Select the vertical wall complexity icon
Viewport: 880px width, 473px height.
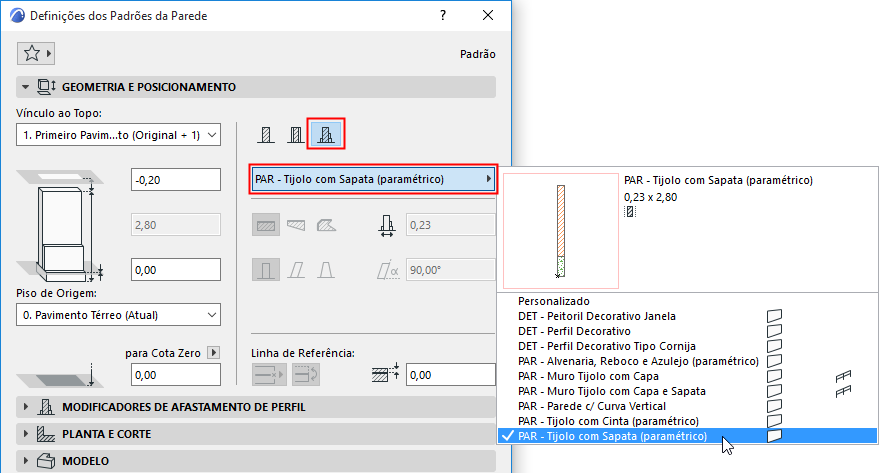click(266, 270)
